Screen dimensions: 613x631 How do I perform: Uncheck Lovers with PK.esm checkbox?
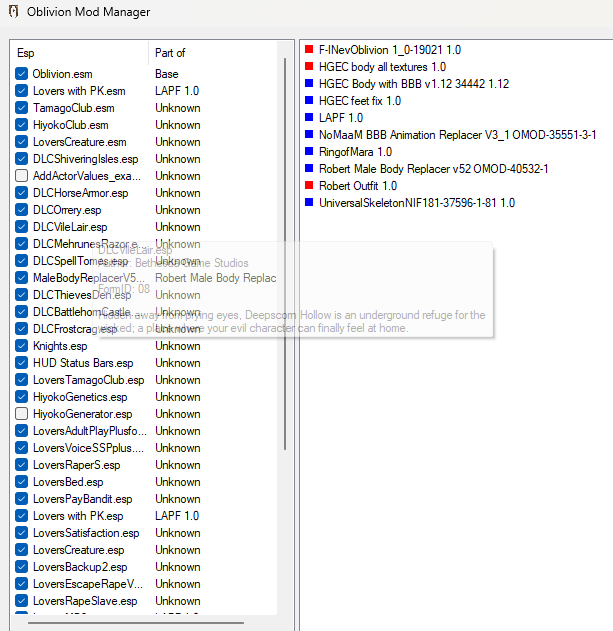(21, 91)
